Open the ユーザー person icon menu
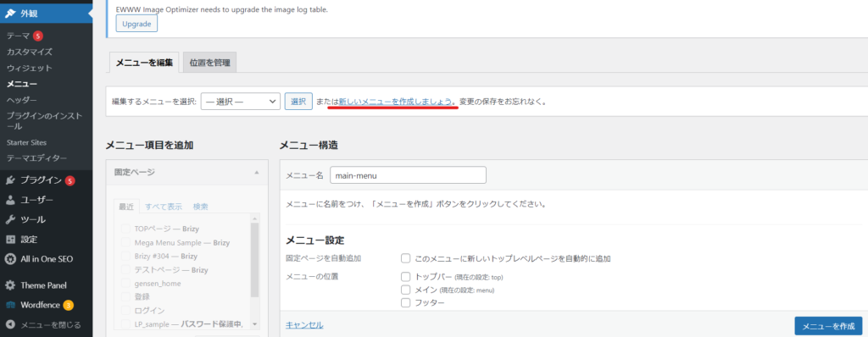Viewport: 868px width, 337px height. 10,200
